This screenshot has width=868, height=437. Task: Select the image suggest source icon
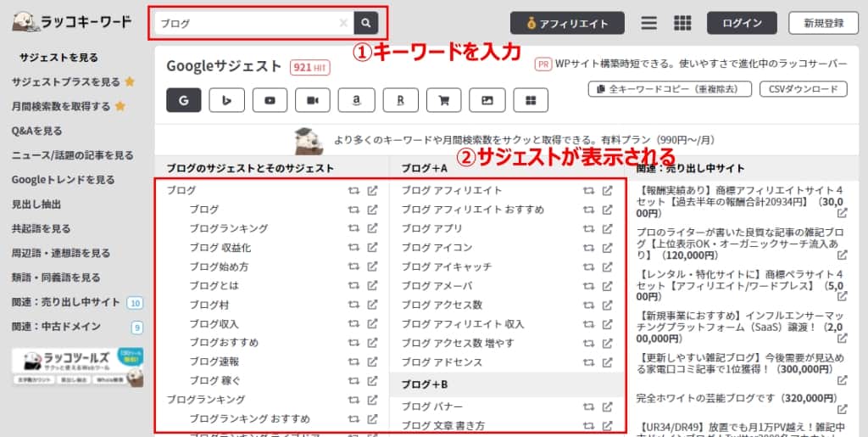click(487, 100)
